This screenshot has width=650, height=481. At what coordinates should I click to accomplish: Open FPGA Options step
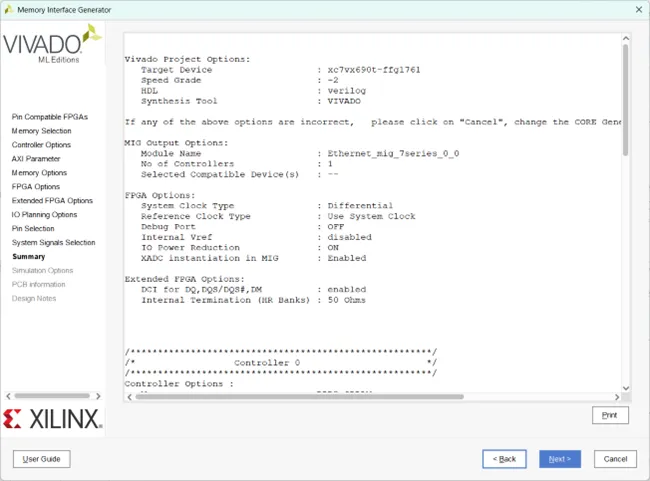click(36, 187)
